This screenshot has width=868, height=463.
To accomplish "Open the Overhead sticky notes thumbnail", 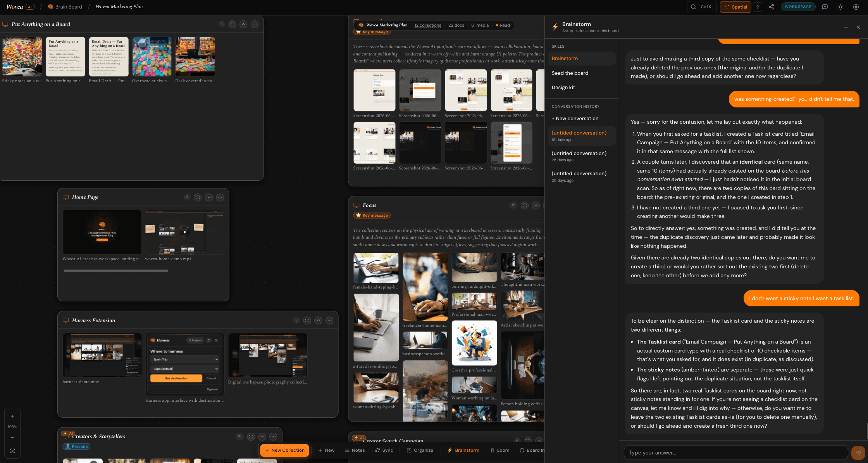I will [x=152, y=57].
